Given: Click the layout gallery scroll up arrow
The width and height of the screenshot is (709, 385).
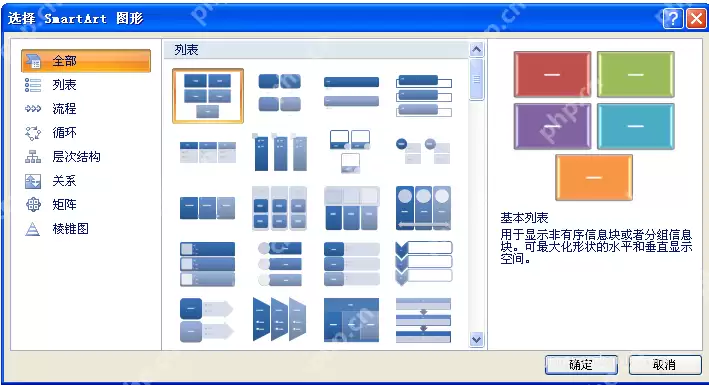Looking at the screenshot, I should (477, 49).
